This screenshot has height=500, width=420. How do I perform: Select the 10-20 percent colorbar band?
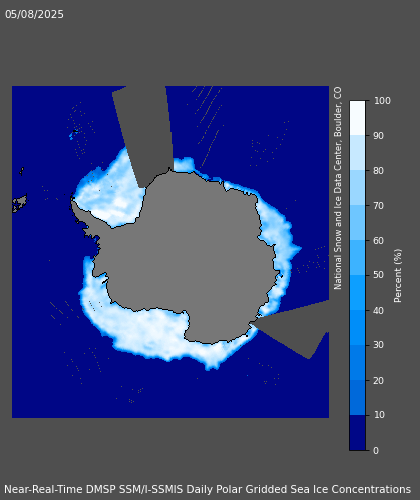357,398
